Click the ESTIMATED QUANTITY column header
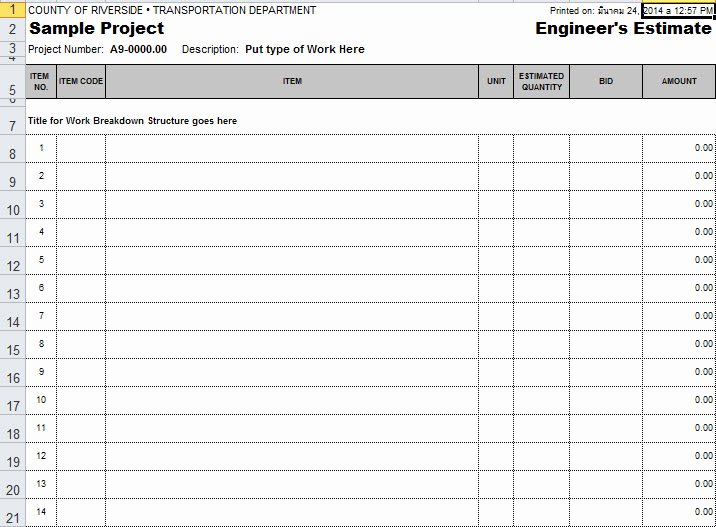This screenshot has height=527, width=716. pyautogui.click(x=542, y=81)
